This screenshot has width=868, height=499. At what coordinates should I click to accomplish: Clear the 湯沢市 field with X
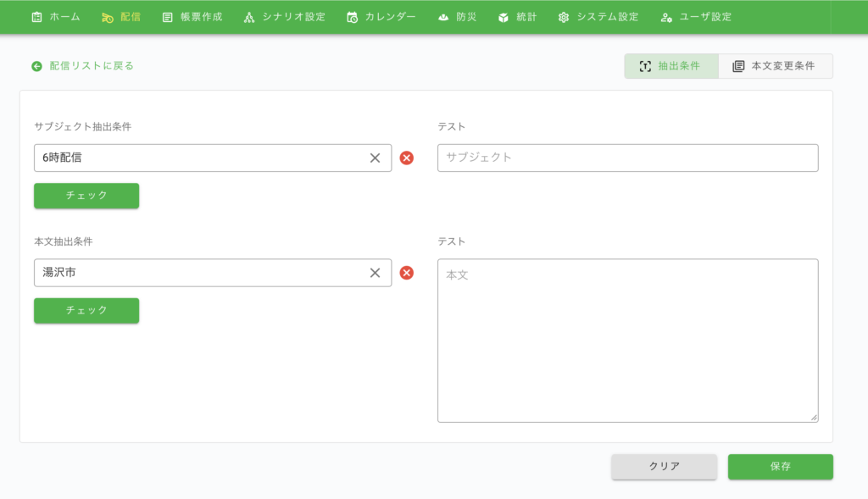coord(375,273)
